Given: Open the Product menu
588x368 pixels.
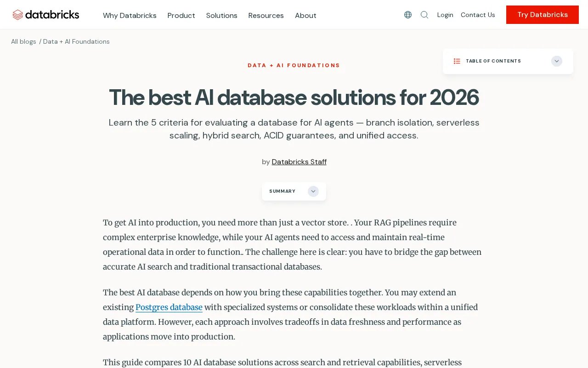Looking at the screenshot, I should [x=181, y=16].
